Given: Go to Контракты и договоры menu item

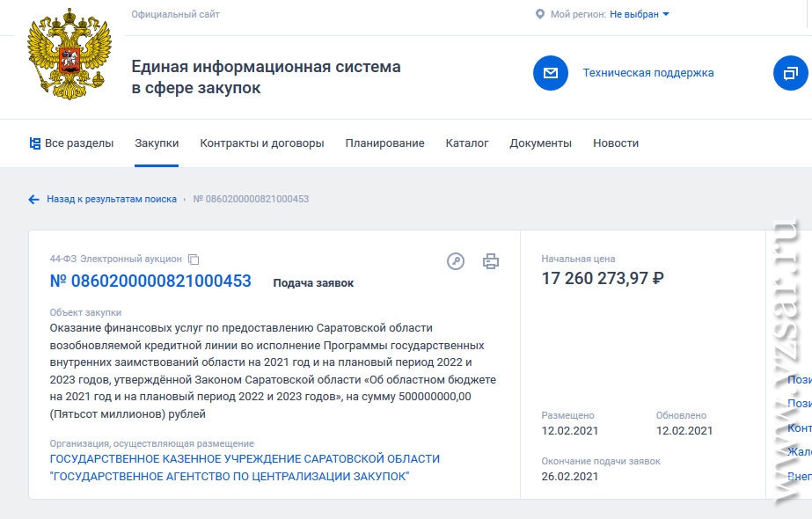Looking at the screenshot, I should click(x=262, y=143).
